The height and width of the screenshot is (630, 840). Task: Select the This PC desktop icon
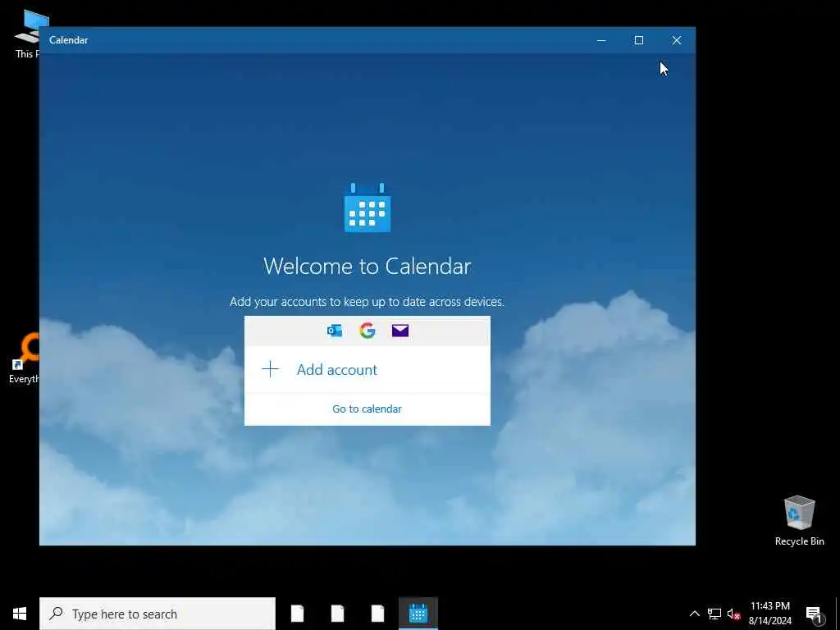tap(28, 34)
